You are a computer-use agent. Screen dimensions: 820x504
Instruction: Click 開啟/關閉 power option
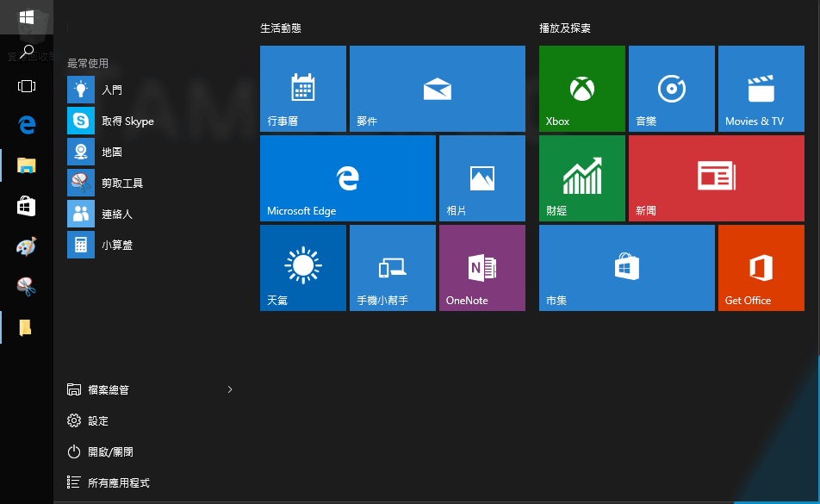coord(100,451)
